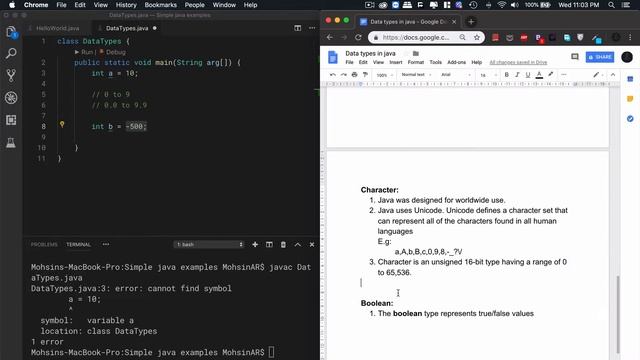Open highlight color tool in Docs

[551, 75]
